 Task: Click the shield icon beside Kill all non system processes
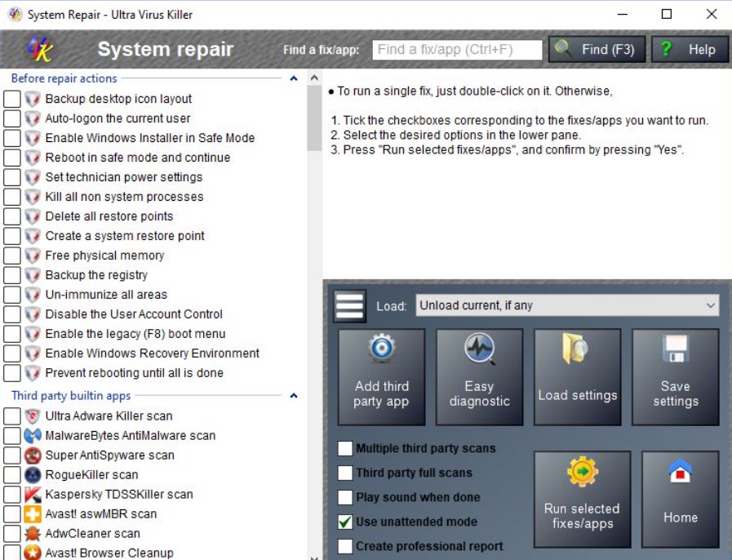click(32, 197)
